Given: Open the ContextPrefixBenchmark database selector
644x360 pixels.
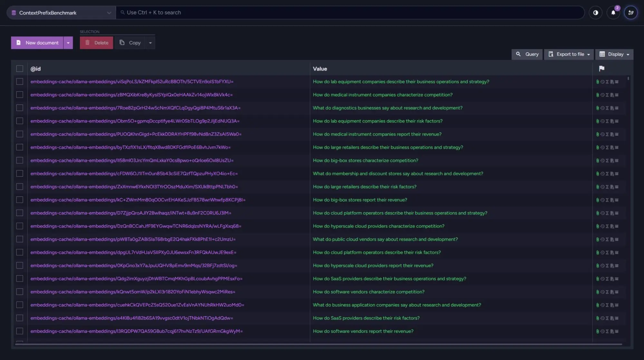Looking at the screenshot, I should point(61,13).
